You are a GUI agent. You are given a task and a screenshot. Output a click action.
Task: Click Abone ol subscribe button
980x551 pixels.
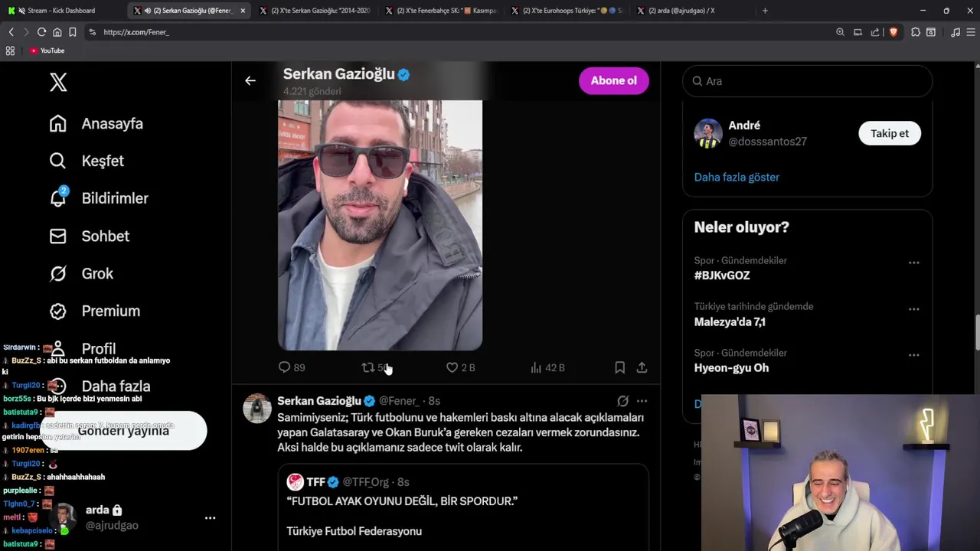[613, 80]
